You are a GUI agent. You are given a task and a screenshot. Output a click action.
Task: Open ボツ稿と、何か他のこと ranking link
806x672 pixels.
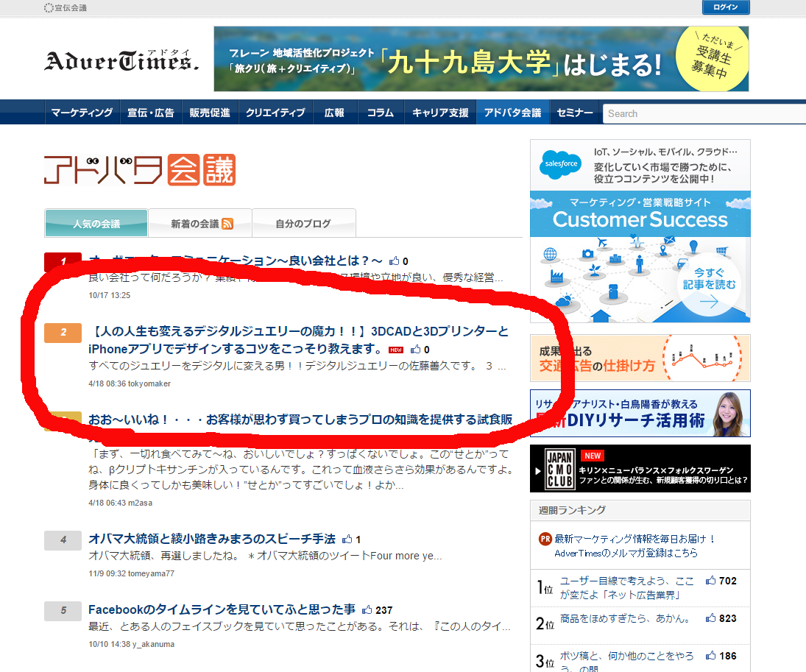click(626, 661)
